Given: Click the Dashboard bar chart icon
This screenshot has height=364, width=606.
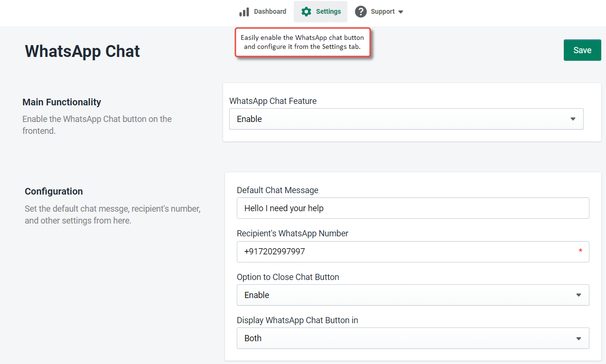Looking at the screenshot, I should coord(244,12).
